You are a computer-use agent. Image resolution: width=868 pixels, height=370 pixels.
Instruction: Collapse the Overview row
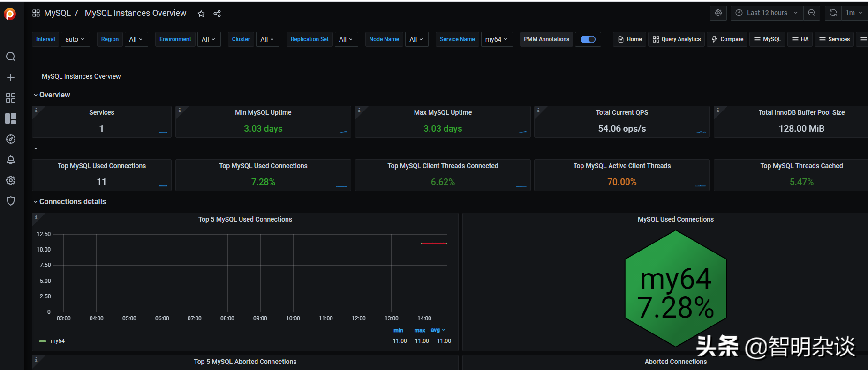[x=36, y=95]
